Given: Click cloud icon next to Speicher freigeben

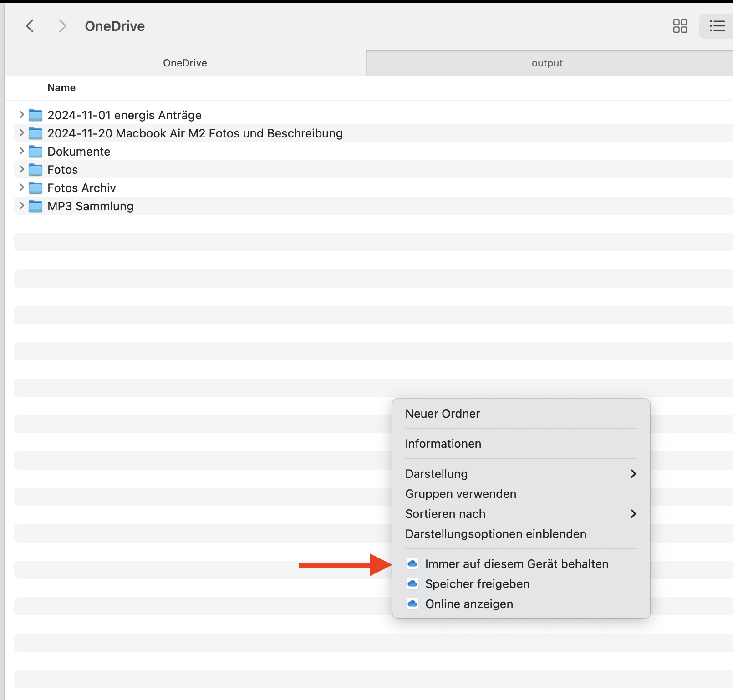Looking at the screenshot, I should click(x=412, y=583).
